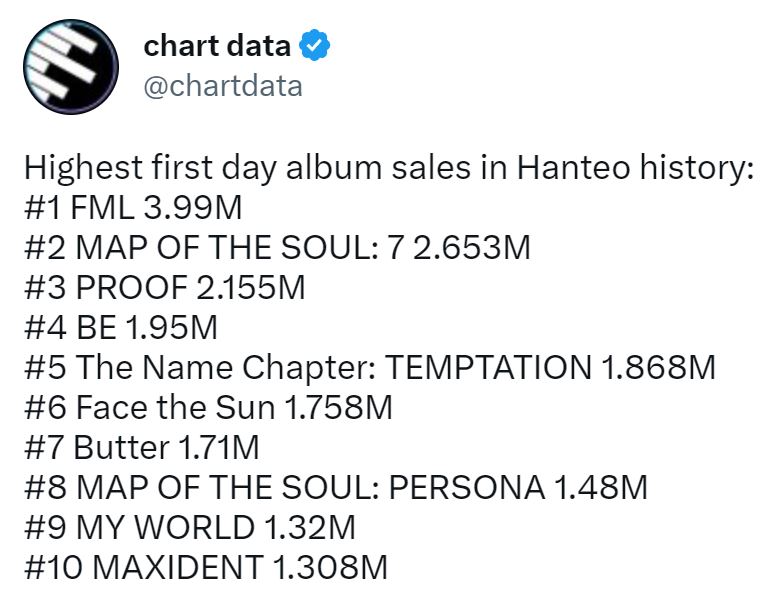The height and width of the screenshot is (593, 782).
Task: Visit the @chartdata handle link
Action: 223,86
